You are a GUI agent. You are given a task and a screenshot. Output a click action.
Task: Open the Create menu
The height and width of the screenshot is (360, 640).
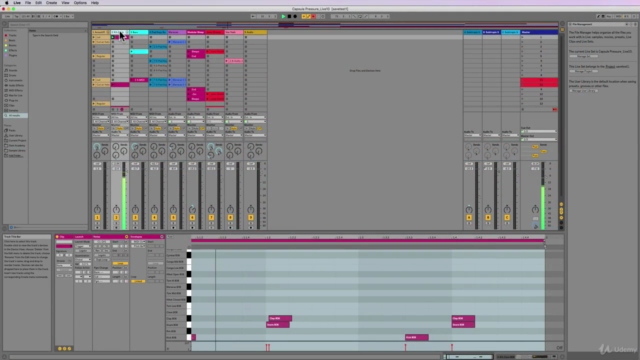click(51, 3)
